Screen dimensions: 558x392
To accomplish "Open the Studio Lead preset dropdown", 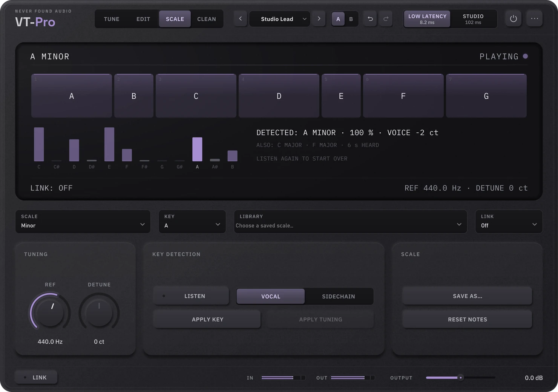I will click(x=280, y=19).
